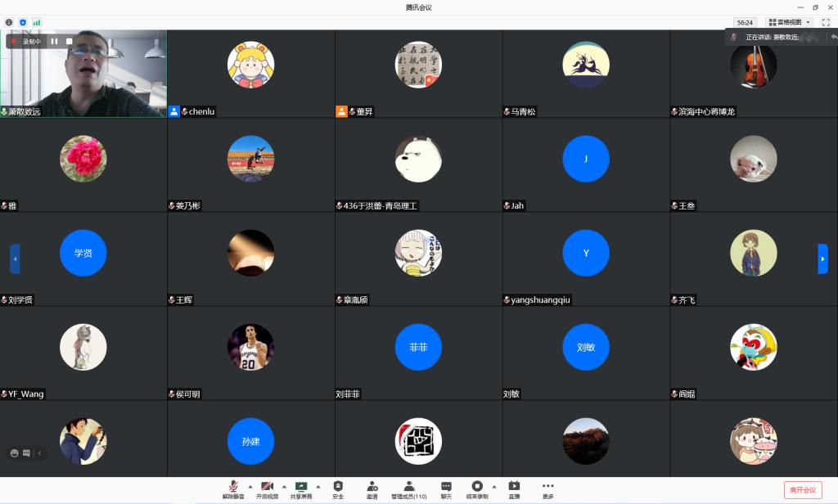Click the meeting info icon at top left

point(9,22)
